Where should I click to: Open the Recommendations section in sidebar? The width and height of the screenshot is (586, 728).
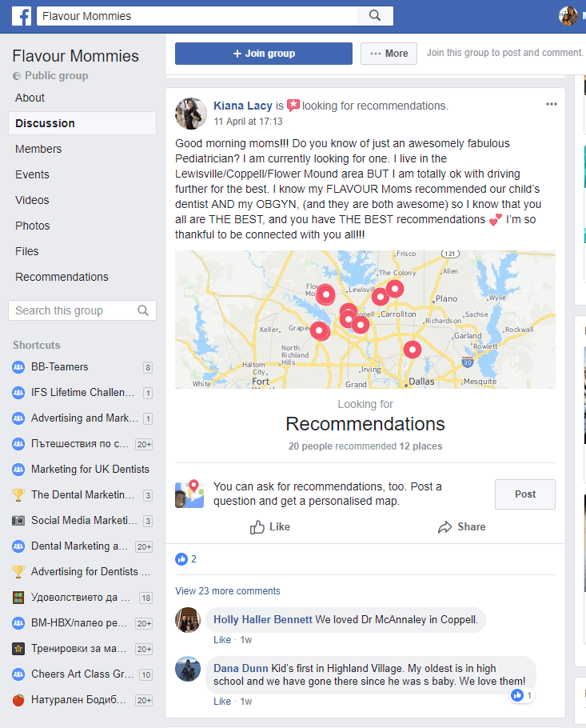point(62,277)
